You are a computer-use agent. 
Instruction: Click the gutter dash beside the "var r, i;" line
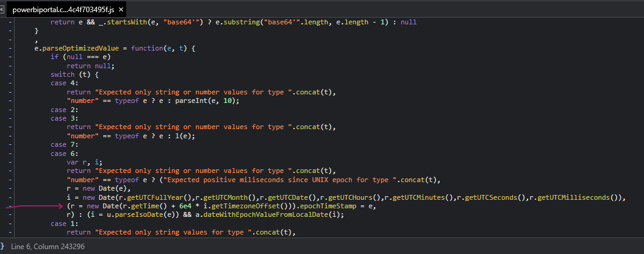click(x=11, y=162)
